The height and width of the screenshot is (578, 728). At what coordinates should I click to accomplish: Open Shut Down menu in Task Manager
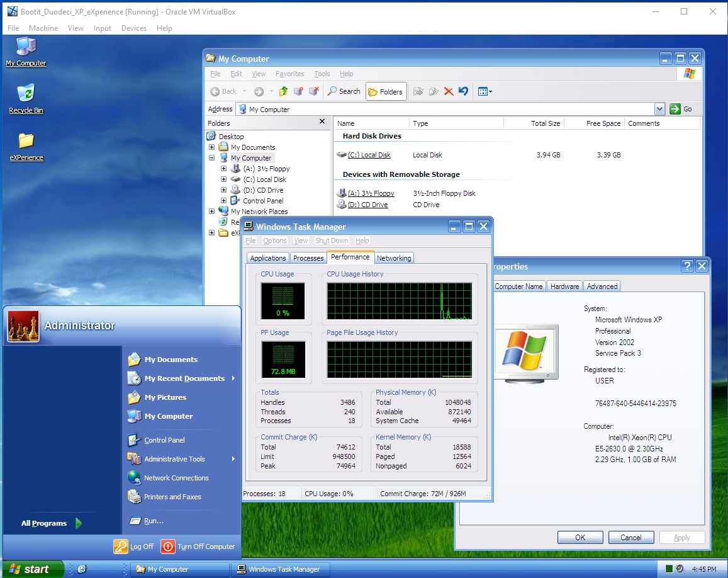332,241
